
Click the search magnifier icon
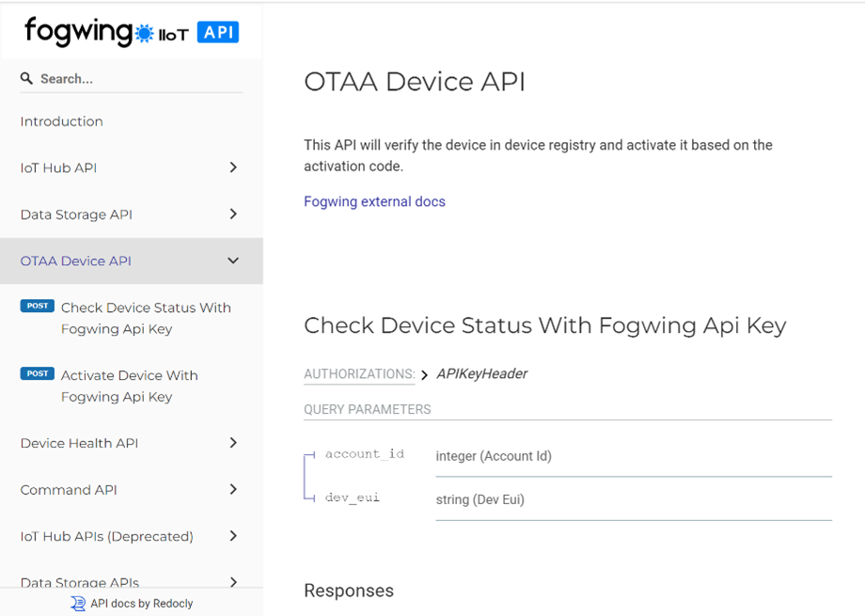click(x=26, y=78)
